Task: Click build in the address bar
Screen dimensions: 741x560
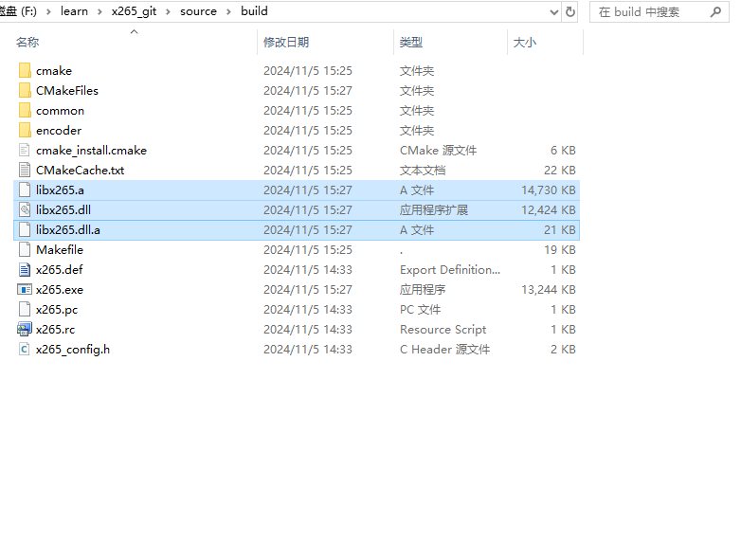Action: pyautogui.click(x=254, y=10)
